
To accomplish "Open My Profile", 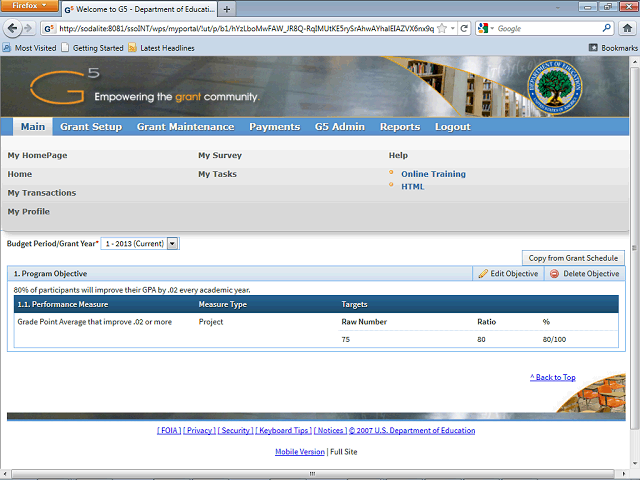I will [x=29, y=211].
